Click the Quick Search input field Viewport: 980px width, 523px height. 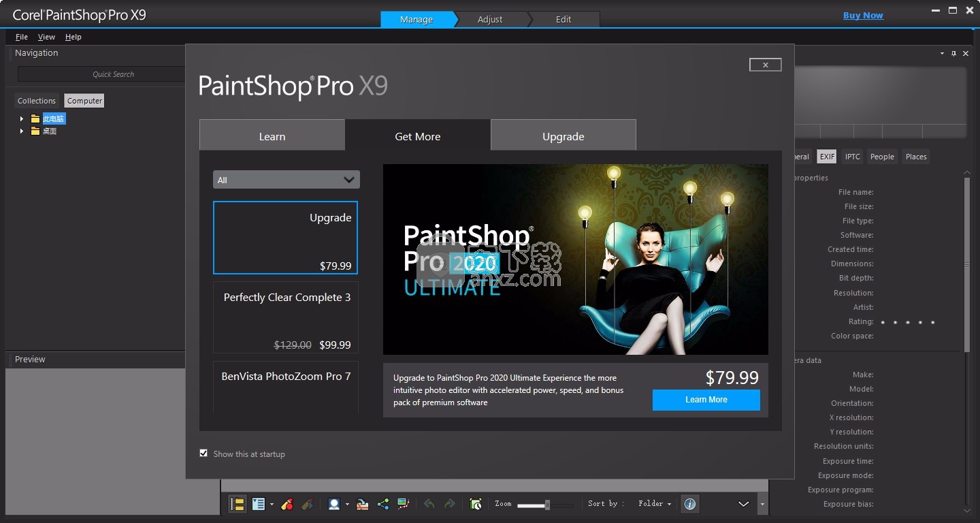[102, 74]
